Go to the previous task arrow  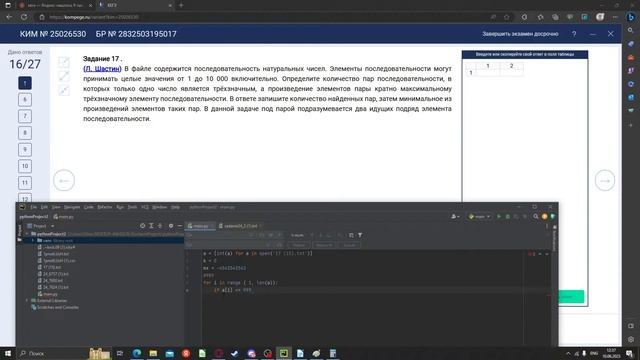point(64,180)
